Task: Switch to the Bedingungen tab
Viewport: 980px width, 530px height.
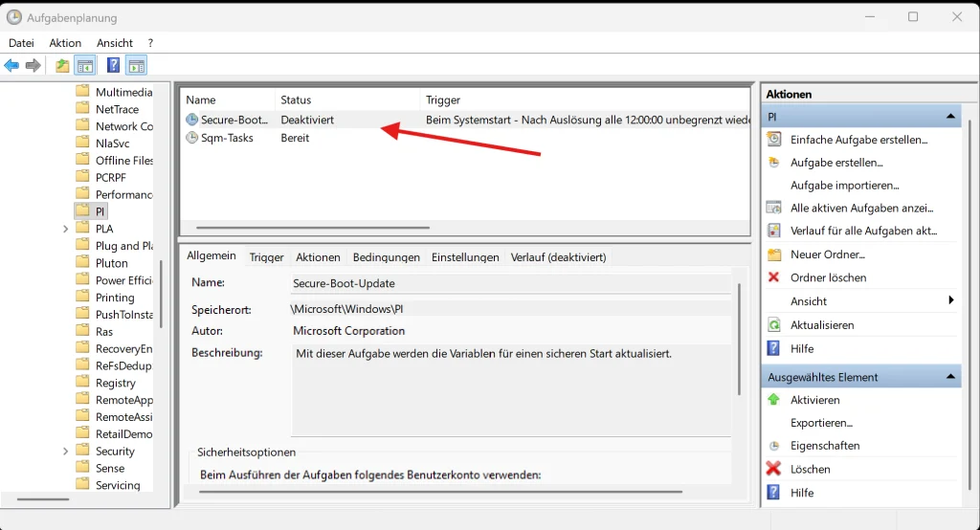Action: pos(387,257)
